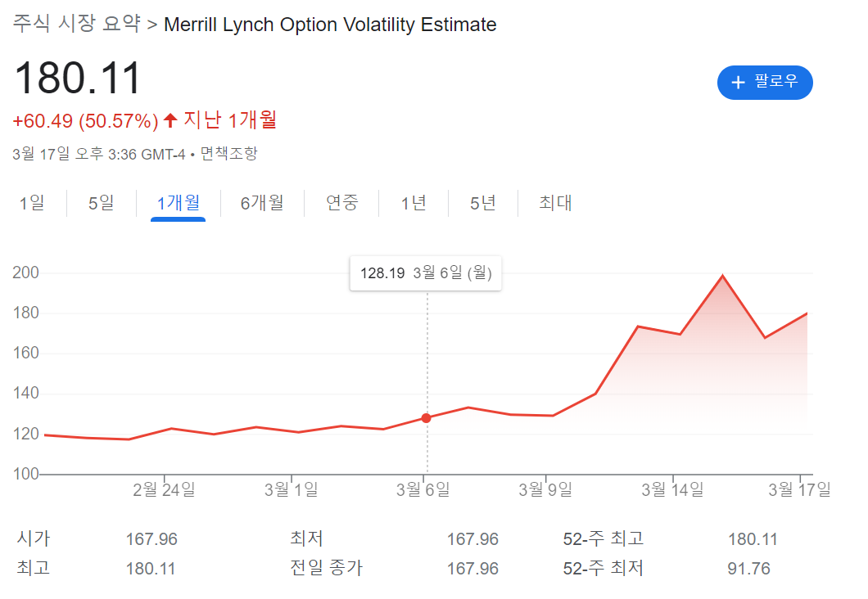Click the 128.19 3월 6일 tooltip box
The height and width of the screenshot is (599, 868).
point(426,272)
